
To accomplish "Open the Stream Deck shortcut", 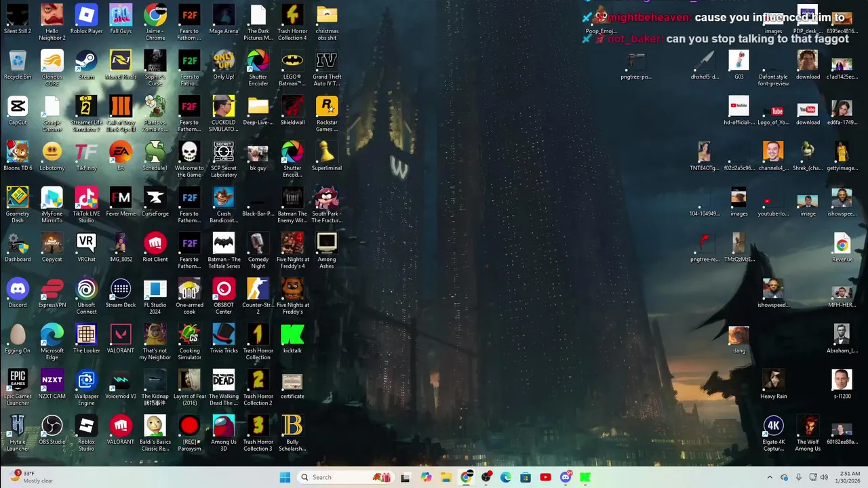I will coord(121,294).
